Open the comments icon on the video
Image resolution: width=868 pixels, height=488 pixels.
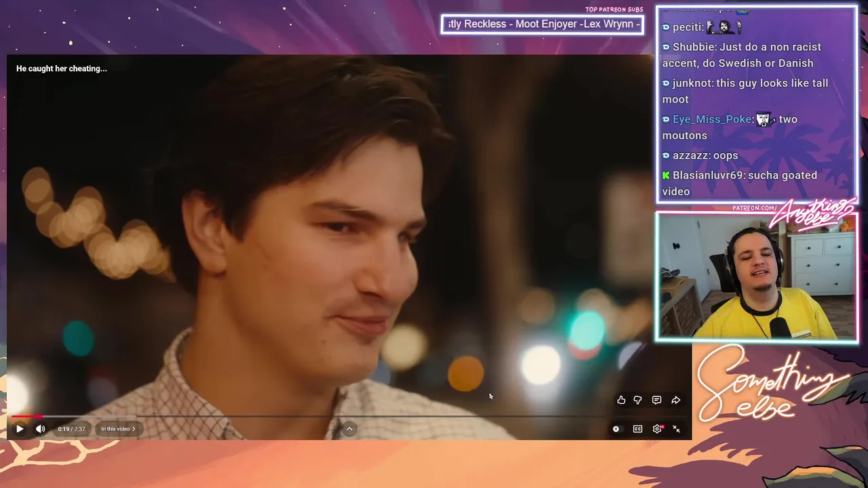656,401
